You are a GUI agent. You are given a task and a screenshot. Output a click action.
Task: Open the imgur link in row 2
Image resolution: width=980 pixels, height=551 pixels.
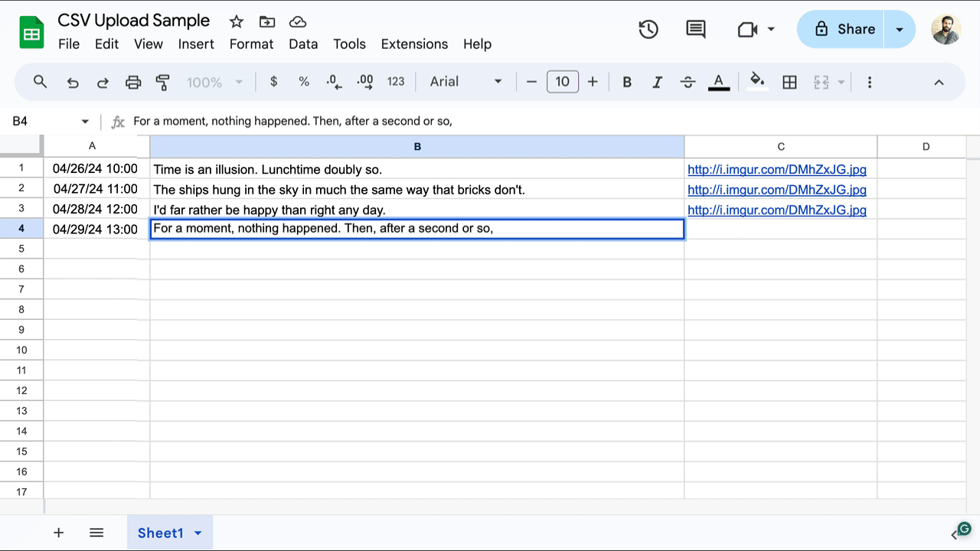[x=777, y=190]
